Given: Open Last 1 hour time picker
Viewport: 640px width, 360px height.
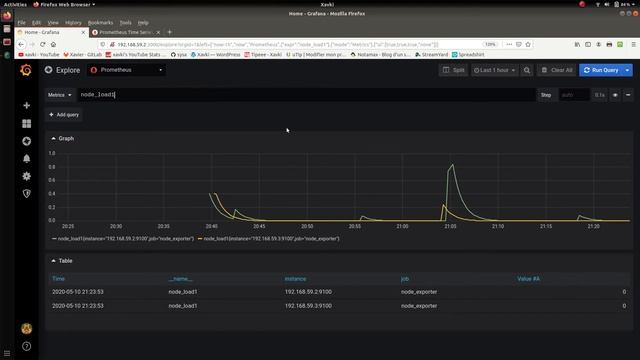Looking at the screenshot, I should [x=494, y=70].
